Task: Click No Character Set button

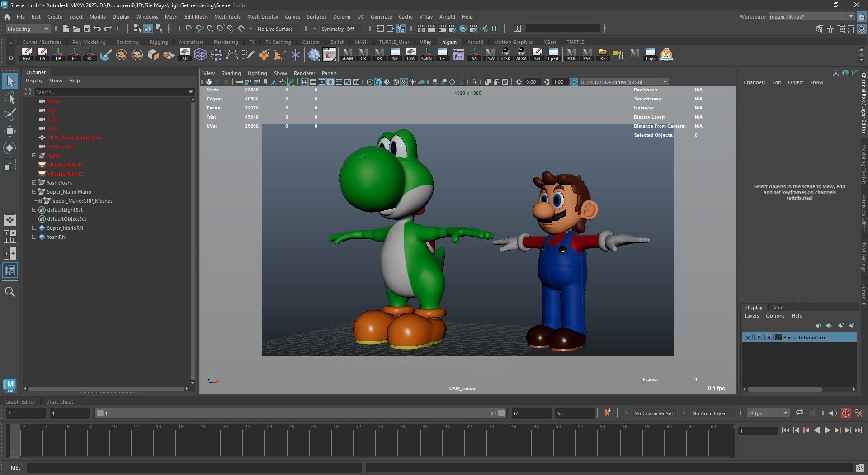Action: point(654,413)
